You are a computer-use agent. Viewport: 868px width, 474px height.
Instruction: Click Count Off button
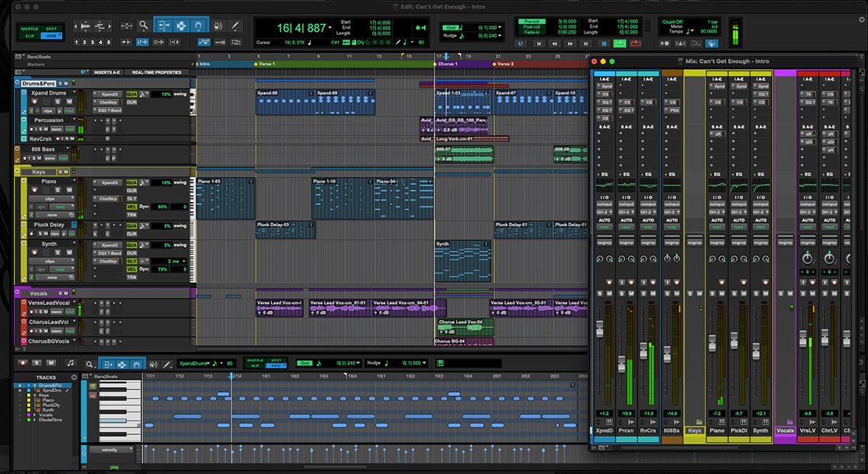click(x=673, y=22)
